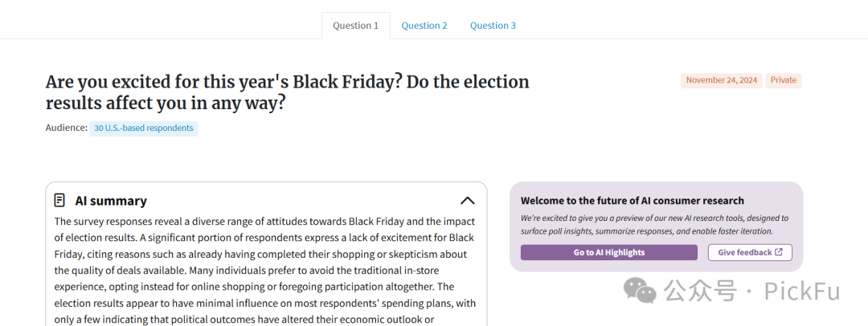Viewport: 868px width, 326px height.
Task: Click the WeChat logo icon in watermark
Action: [x=640, y=291]
